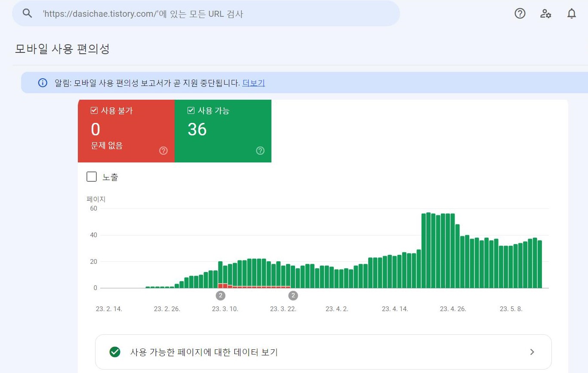The width and height of the screenshot is (588, 373).
Task: Click the help icon on red 사용 불가 card
Action: coord(163,150)
